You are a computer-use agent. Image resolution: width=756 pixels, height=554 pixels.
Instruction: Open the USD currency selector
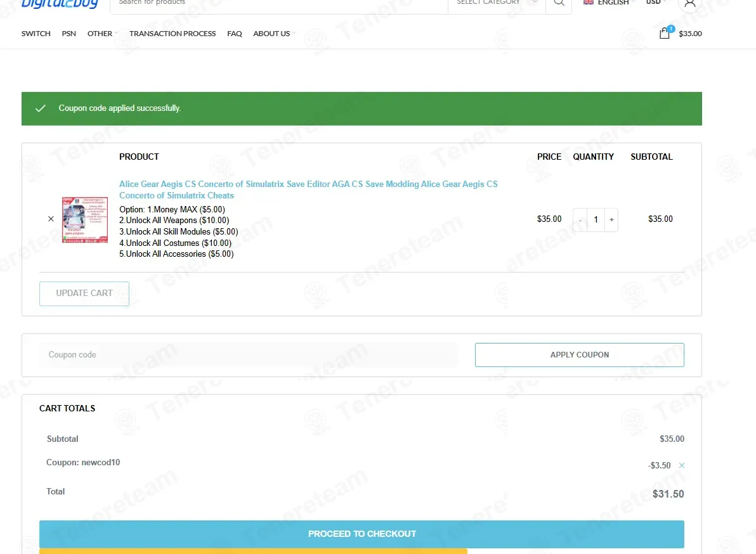pos(656,3)
